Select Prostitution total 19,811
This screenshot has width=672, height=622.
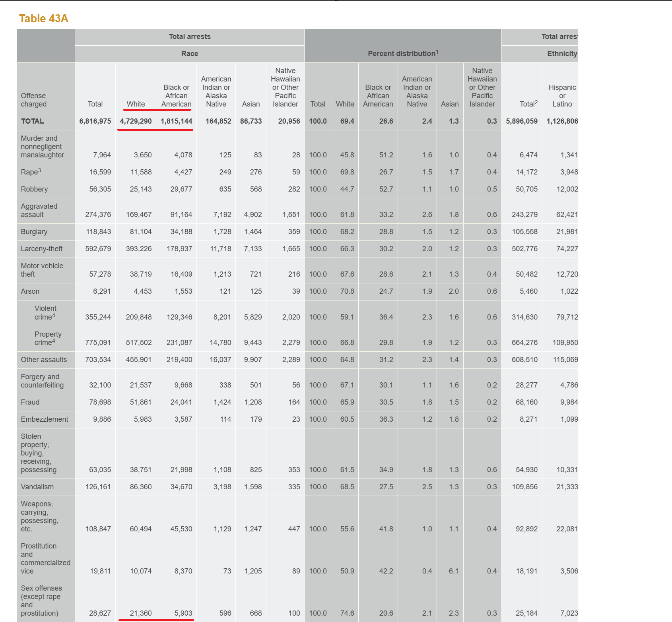tap(100, 571)
